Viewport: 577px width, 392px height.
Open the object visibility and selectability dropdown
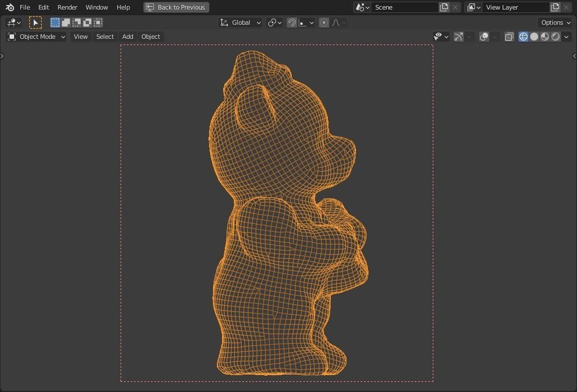[x=441, y=37]
